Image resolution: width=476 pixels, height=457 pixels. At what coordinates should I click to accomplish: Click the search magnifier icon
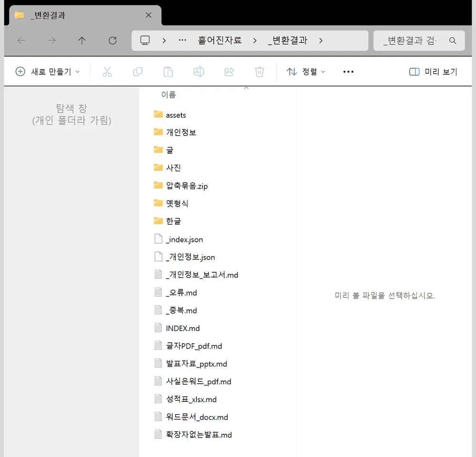[x=453, y=40]
